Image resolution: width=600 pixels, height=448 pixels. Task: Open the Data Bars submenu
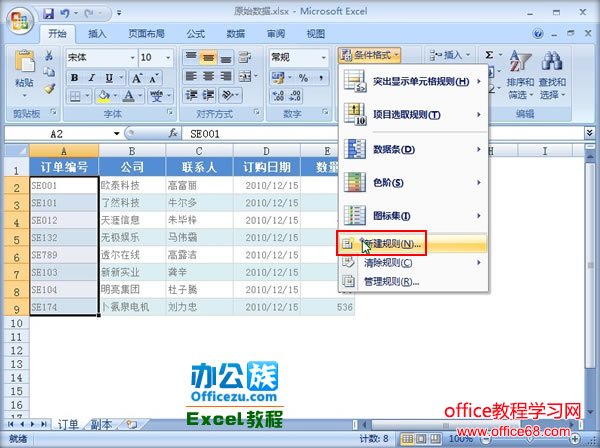click(x=413, y=150)
